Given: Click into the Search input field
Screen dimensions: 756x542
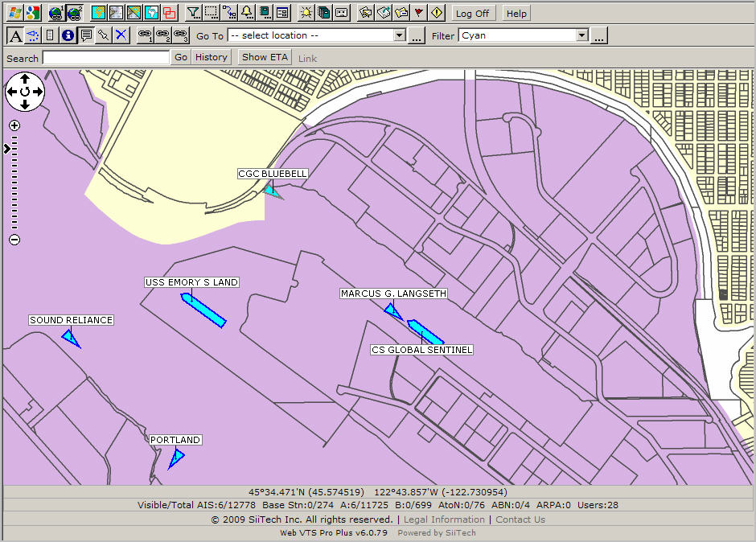Looking at the screenshot, I should coord(106,58).
